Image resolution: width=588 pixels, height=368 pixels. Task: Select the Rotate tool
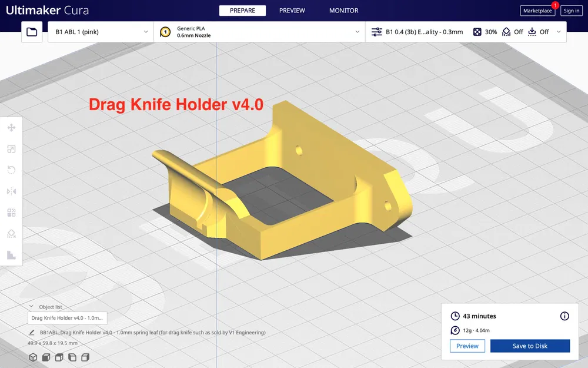pyautogui.click(x=11, y=170)
